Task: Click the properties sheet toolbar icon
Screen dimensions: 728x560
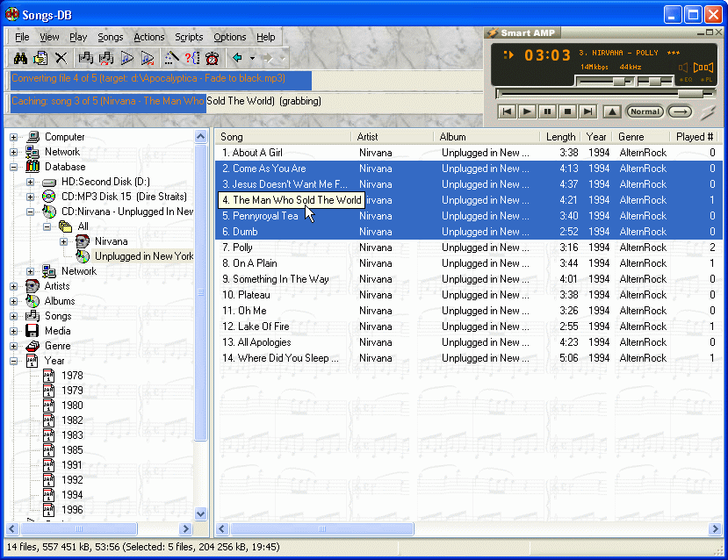Action: pyautogui.click(x=41, y=58)
